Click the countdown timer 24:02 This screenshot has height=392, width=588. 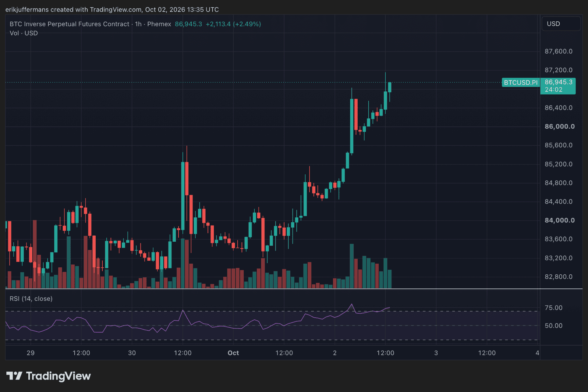pos(554,90)
